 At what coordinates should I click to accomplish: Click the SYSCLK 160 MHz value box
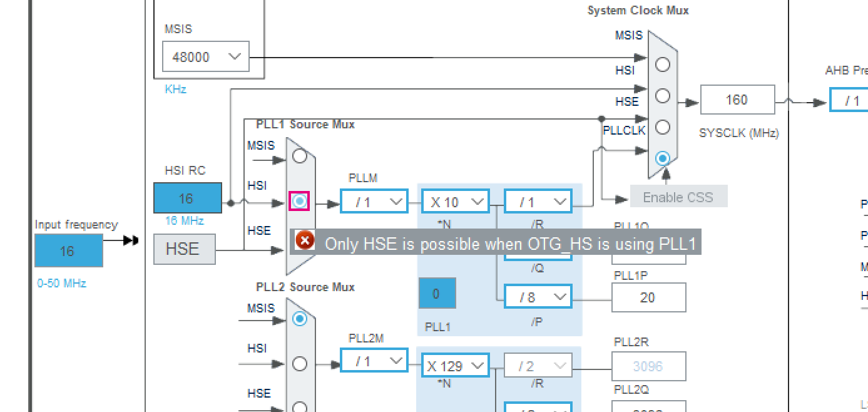click(737, 100)
